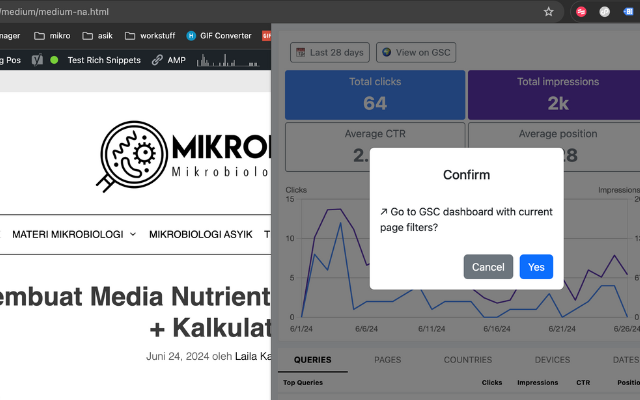
Task: Open the blue extension icon in toolbar
Action: coord(628,12)
